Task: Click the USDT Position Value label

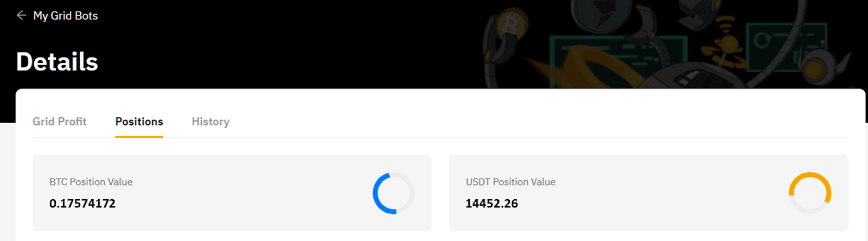Action: pyautogui.click(x=510, y=182)
